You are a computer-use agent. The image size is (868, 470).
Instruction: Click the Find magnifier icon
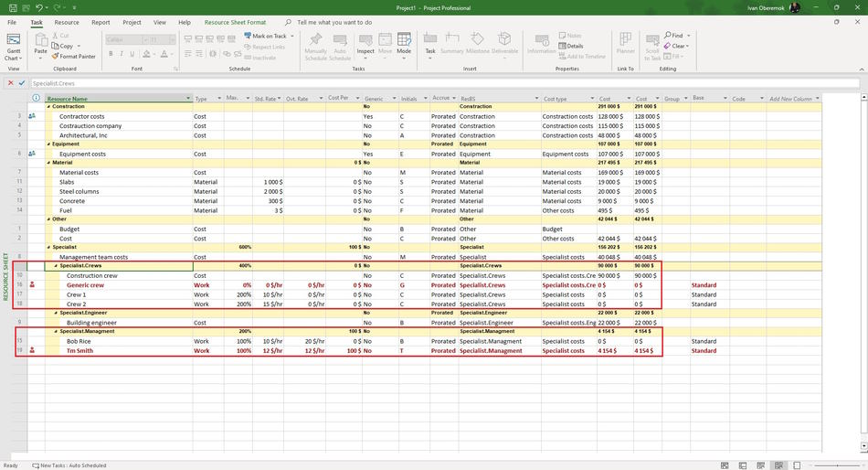pyautogui.click(x=668, y=36)
